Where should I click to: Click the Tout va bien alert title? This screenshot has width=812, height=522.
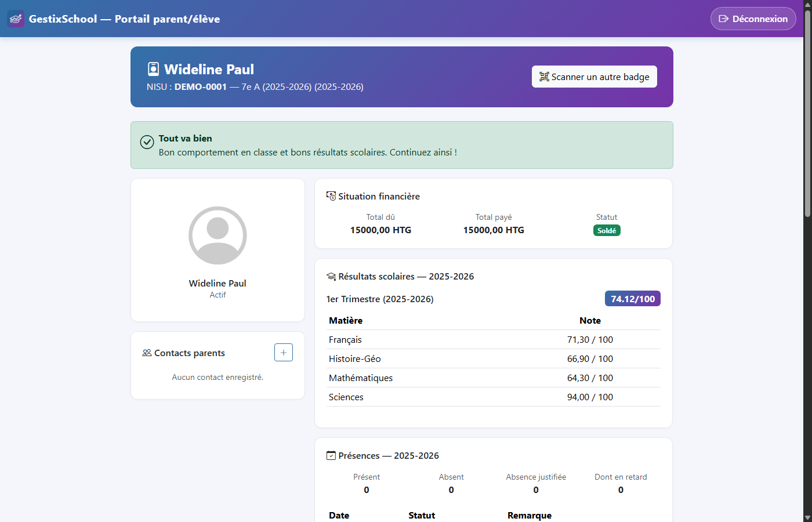(186, 139)
